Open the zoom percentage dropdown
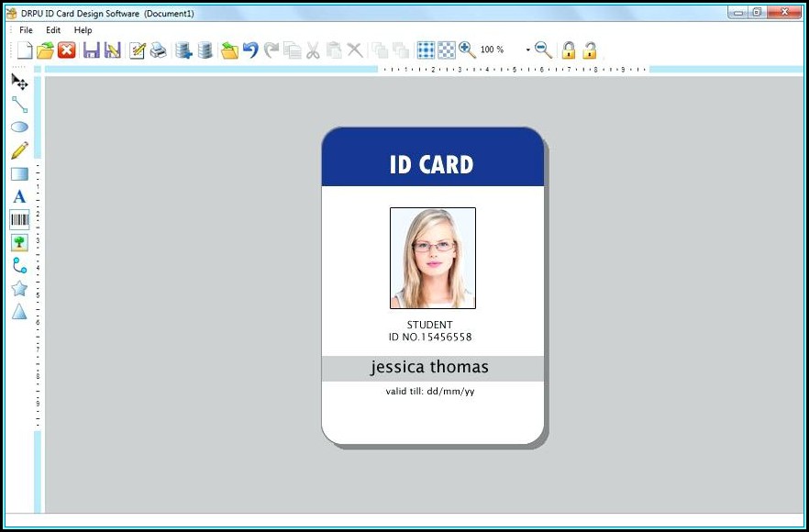The image size is (809, 532). [528, 50]
